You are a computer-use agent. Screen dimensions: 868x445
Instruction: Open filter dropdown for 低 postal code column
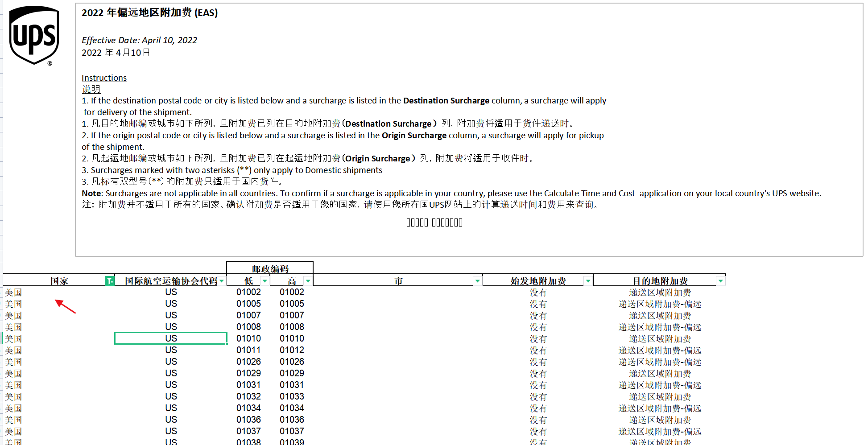(x=265, y=281)
